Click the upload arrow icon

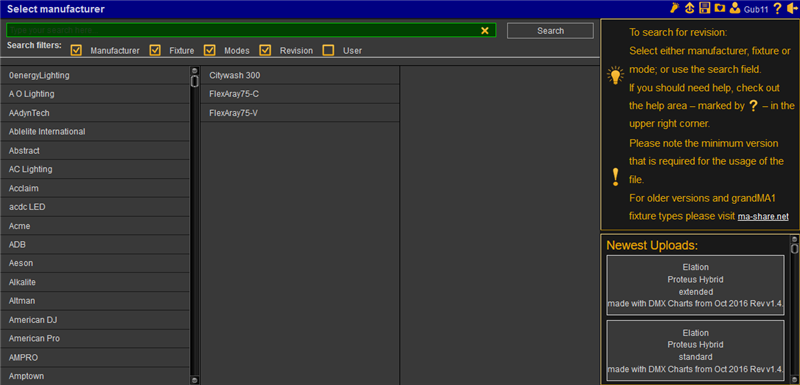pyautogui.click(x=690, y=8)
